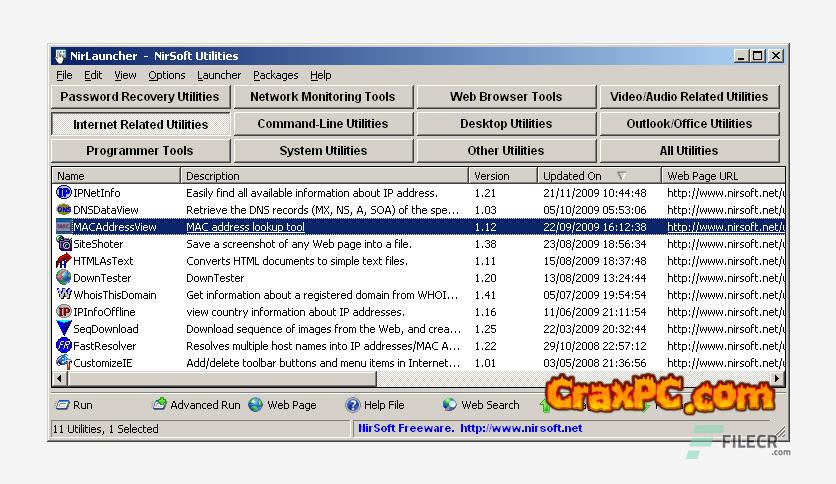
Task: Click the HTMLAsText row icon
Action: click(x=63, y=261)
